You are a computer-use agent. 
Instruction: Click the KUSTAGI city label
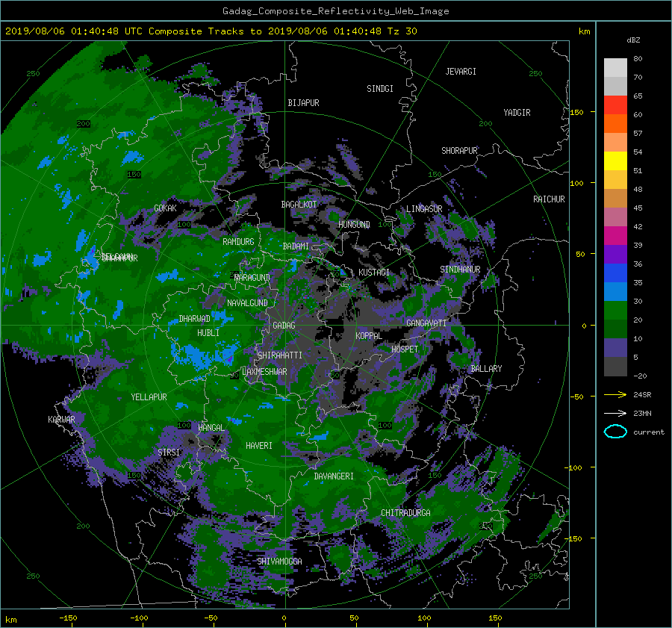pyautogui.click(x=374, y=273)
